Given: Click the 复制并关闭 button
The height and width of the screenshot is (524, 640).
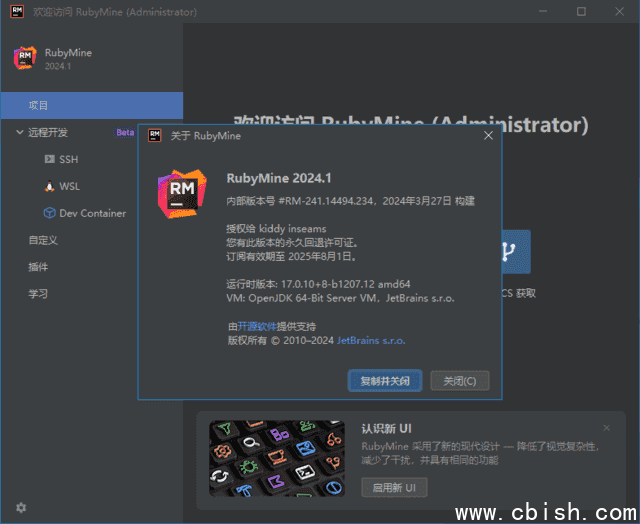Looking at the screenshot, I should pos(385,381).
